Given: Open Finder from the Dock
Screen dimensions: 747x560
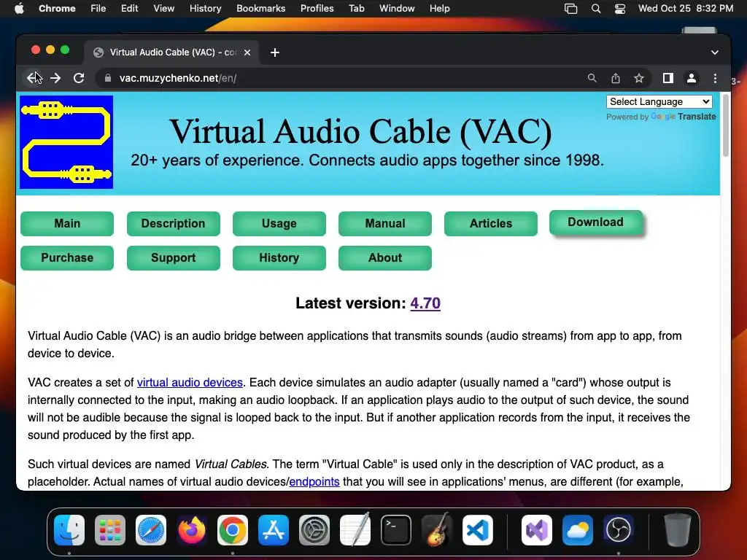Looking at the screenshot, I should (69, 530).
